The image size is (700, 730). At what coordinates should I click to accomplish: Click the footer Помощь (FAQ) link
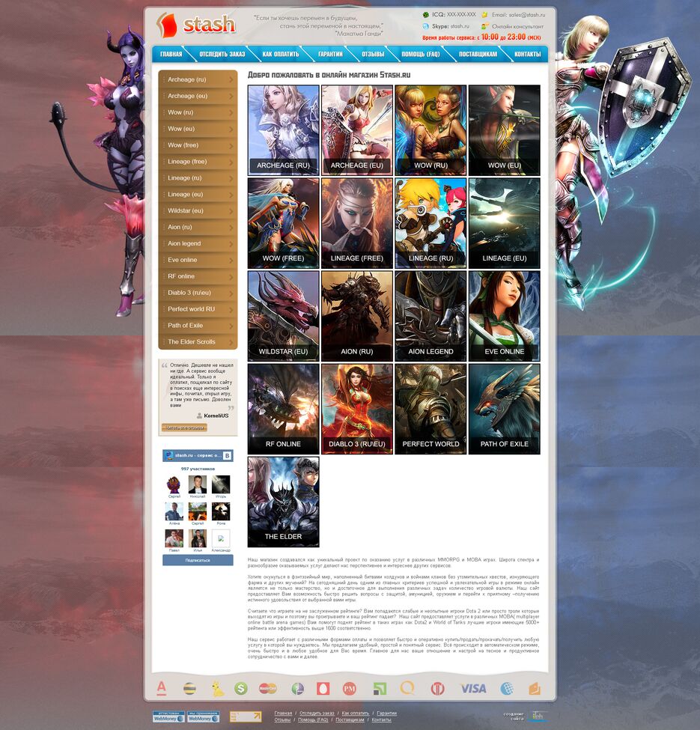click(313, 720)
